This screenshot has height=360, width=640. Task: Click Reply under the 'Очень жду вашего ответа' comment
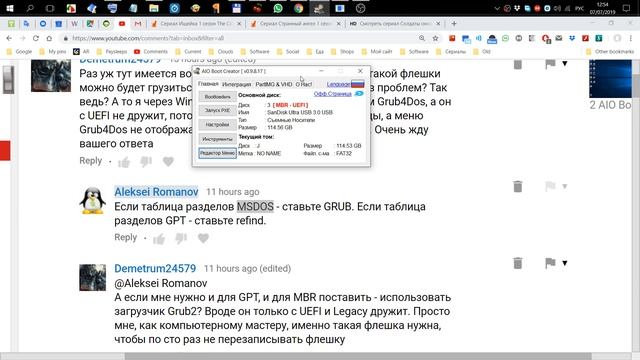[91, 160]
